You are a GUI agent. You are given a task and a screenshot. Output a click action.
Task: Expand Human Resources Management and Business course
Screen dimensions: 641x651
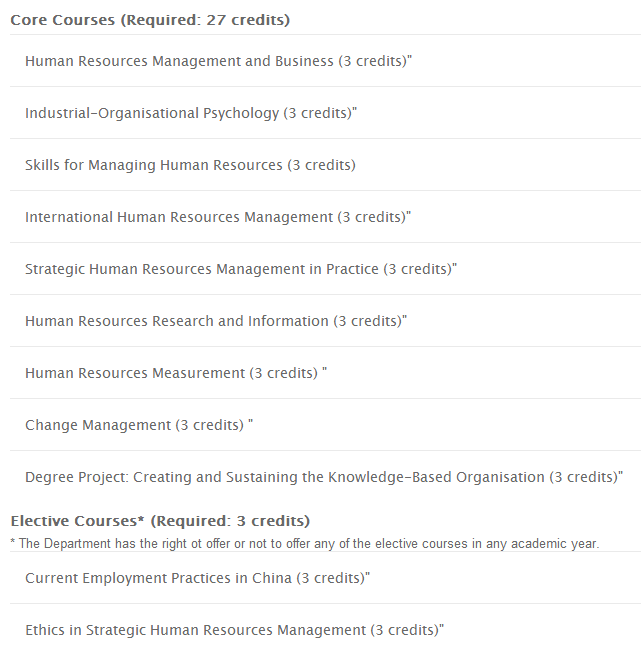pos(180,61)
